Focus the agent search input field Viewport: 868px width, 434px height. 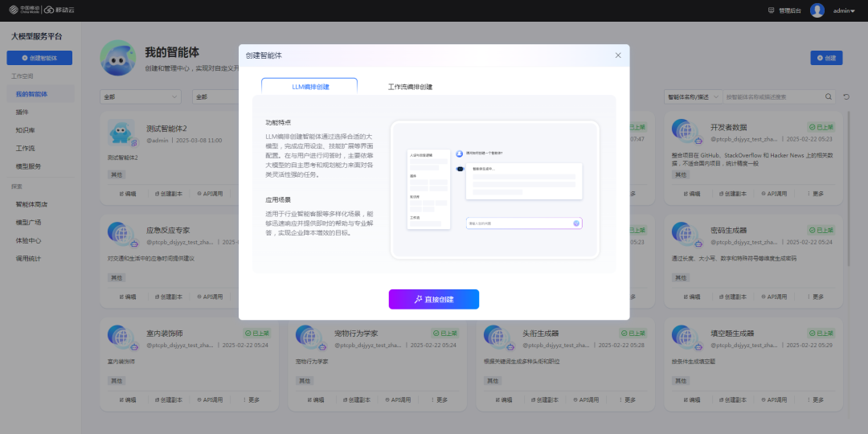click(x=772, y=96)
